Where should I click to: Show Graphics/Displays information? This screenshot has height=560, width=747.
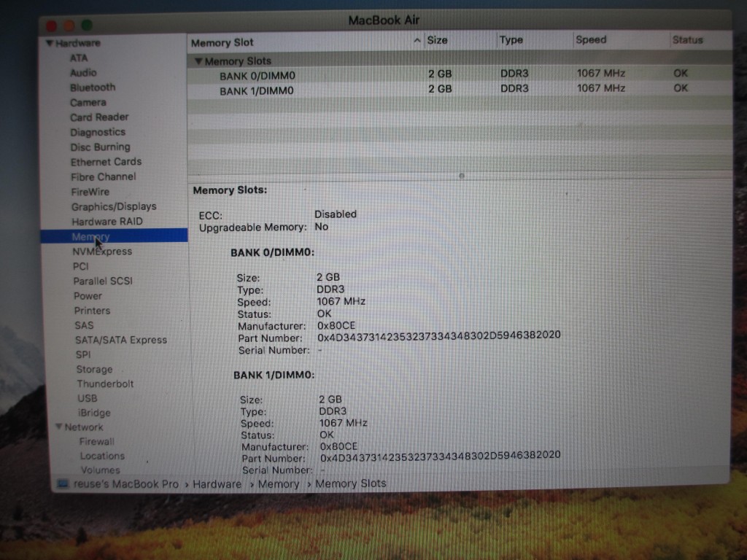point(114,206)
